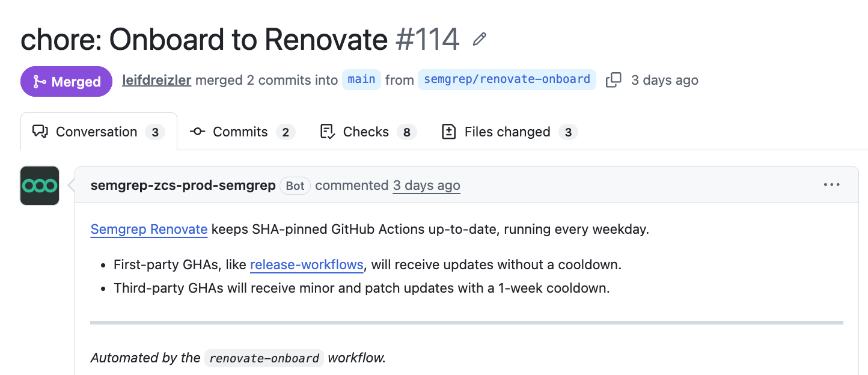Click the Files changed count badge

pos(568,132)
